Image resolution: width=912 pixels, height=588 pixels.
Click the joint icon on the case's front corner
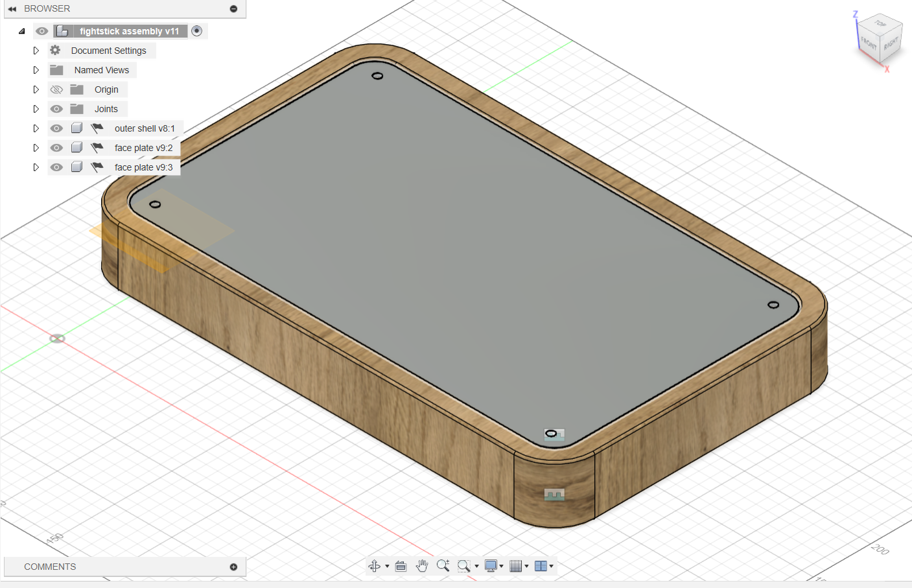(554, 495)
